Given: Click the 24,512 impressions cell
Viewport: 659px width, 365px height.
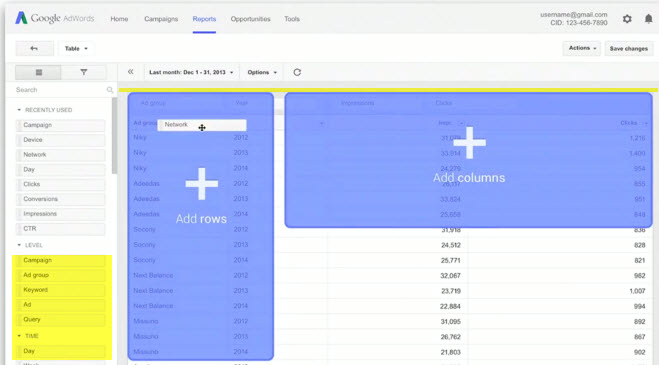Looking at the screenshot, I should (451, 245).
